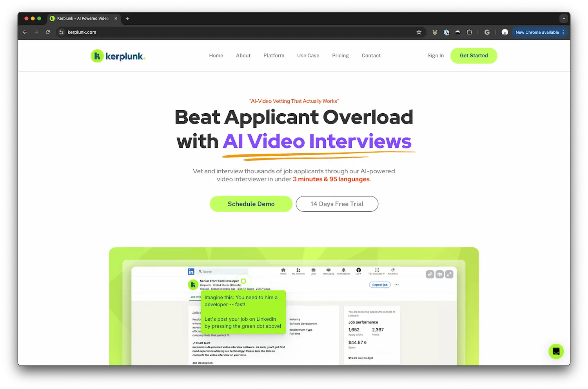Open a new browser tab

point(127,18)
